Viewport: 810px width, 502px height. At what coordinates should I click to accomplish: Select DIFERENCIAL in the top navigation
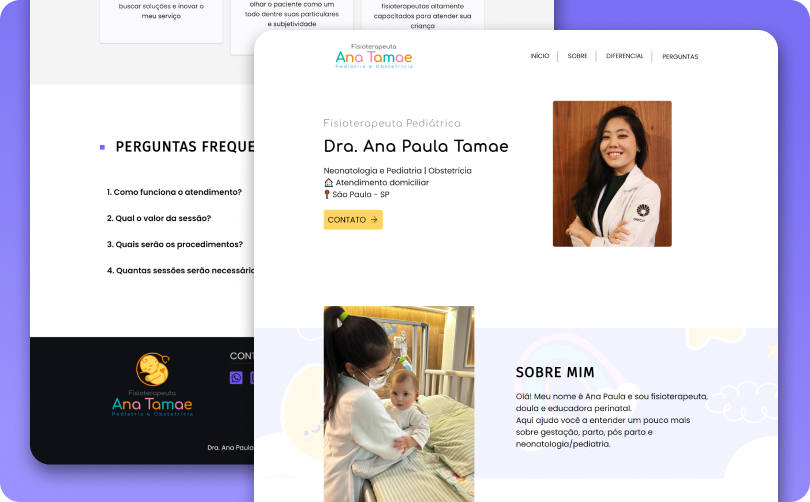point(624,57)
